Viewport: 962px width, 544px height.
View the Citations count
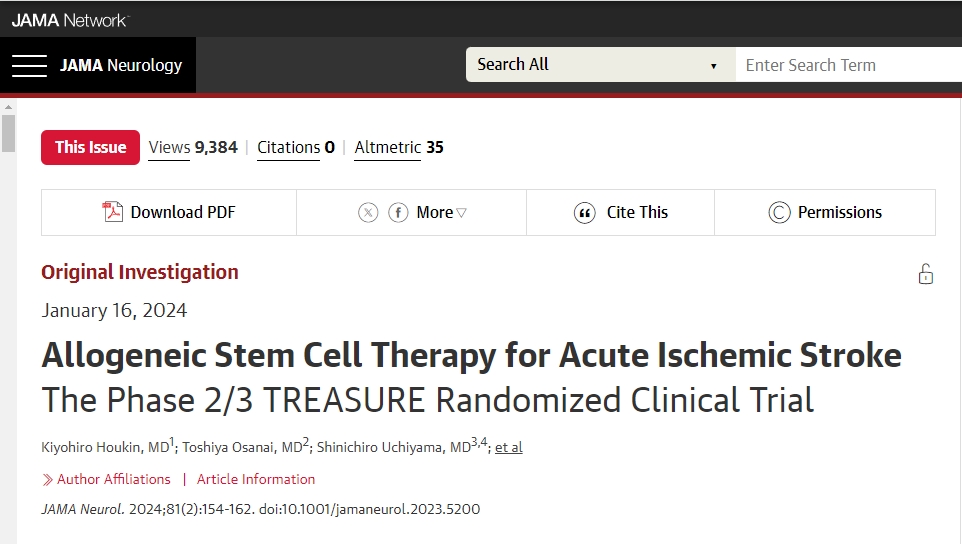tap(296, 147)
